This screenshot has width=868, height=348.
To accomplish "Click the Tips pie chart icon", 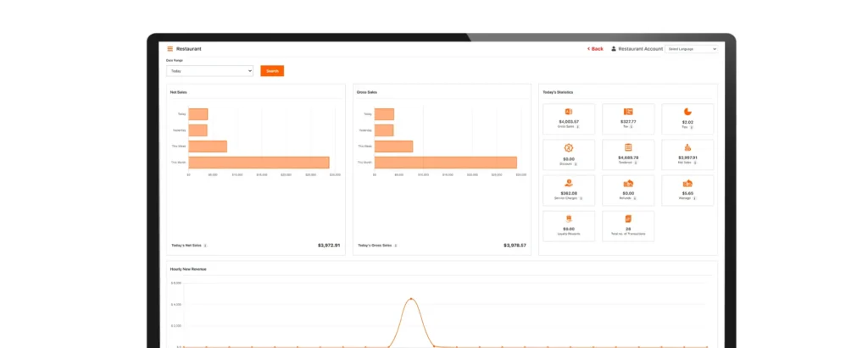I will [687, 112].
